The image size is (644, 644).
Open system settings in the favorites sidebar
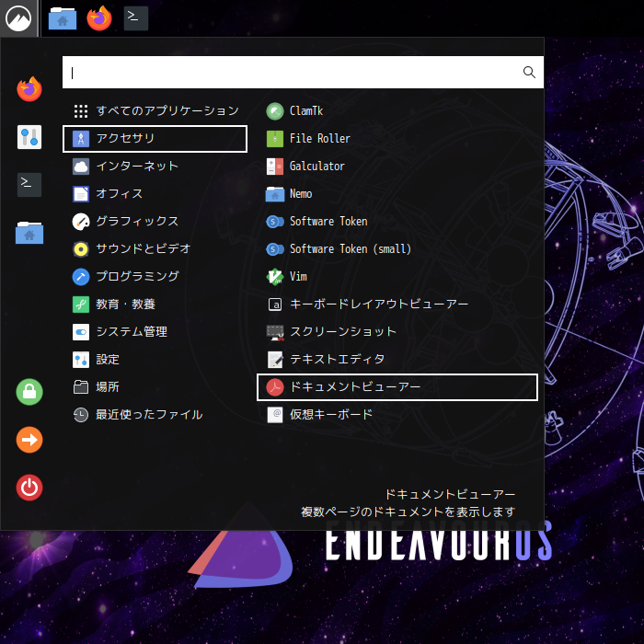click(x=29, y=137)
